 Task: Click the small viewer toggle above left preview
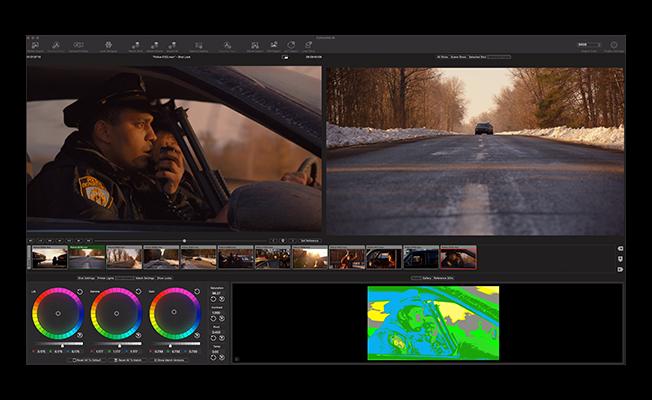[x=285, y=57]
